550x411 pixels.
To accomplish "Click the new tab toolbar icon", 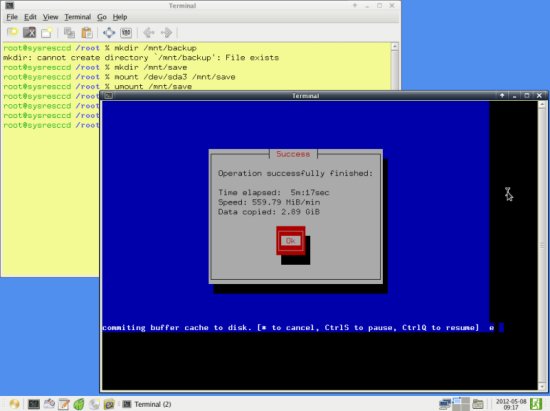I will coord(13,33).
